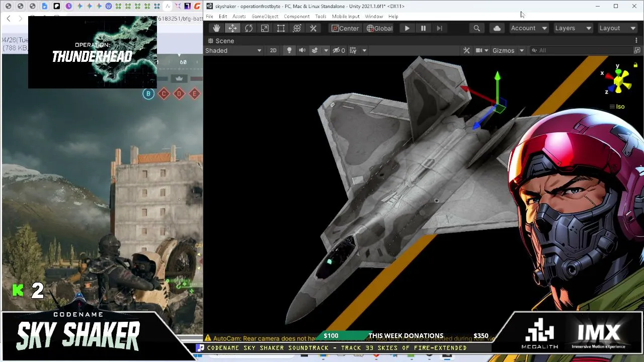
Task: Toggle scene grid visibility icon
Action: [x=353, y=50]
